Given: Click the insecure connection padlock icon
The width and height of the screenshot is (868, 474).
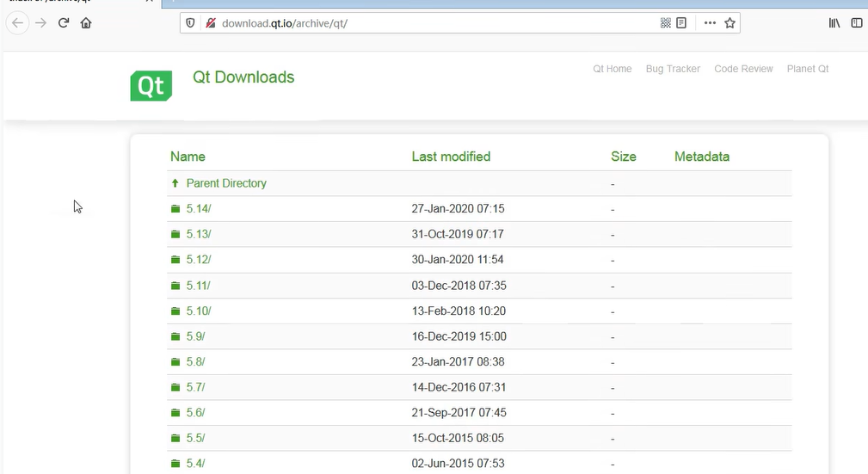Looking at the screenshot, I should [x=211, y=23].
